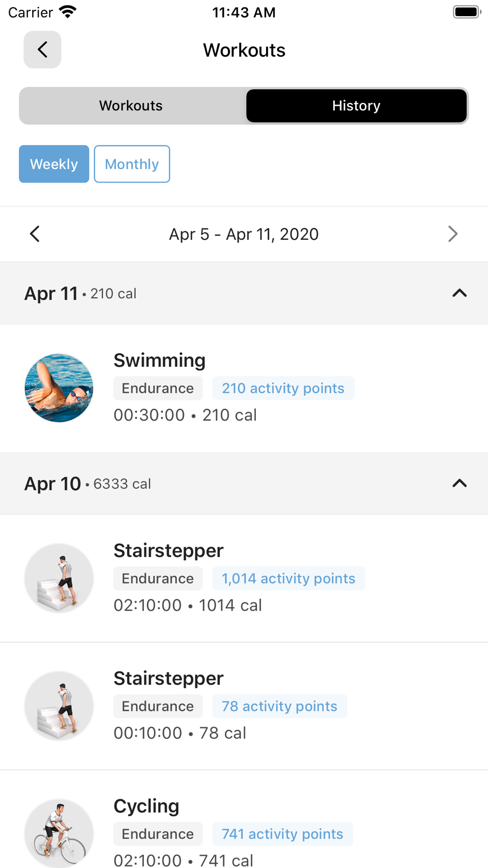Tap the back arrow button
The height and width of the screenshot is (868, 488).
coord(42,50)
